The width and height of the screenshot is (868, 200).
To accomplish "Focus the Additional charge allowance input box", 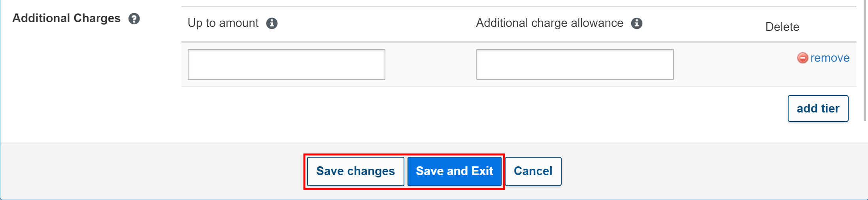I will pyautogui.click(x=575, y=65).
